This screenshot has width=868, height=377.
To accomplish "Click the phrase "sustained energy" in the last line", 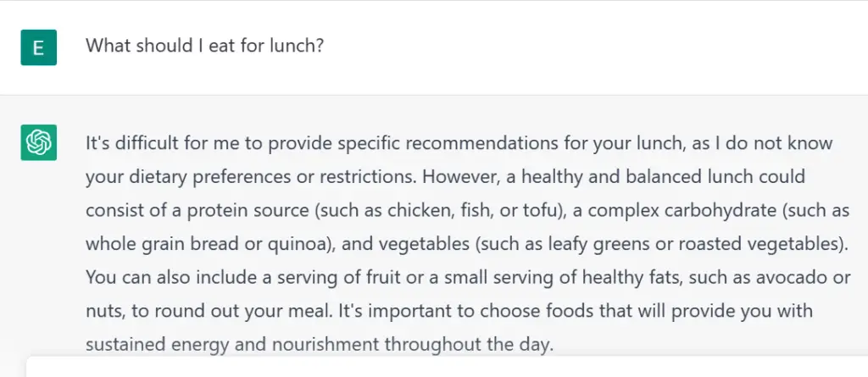I will tap(157, 344).
